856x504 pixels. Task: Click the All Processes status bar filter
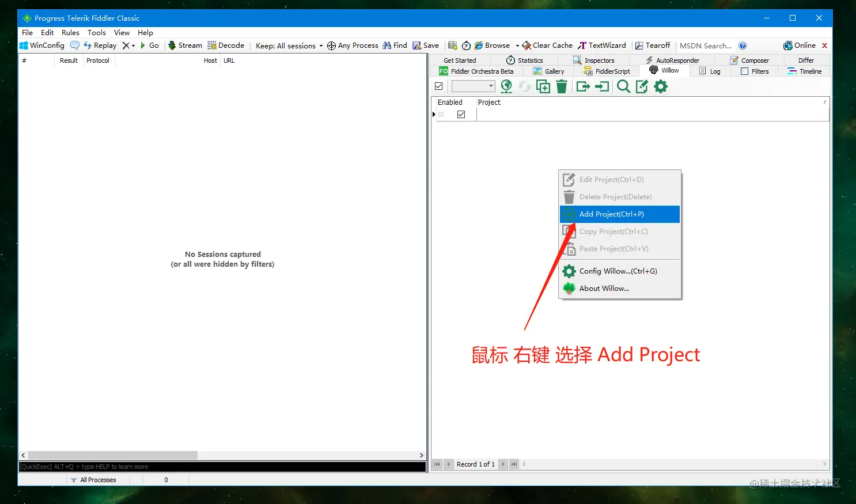pos(93,480)
